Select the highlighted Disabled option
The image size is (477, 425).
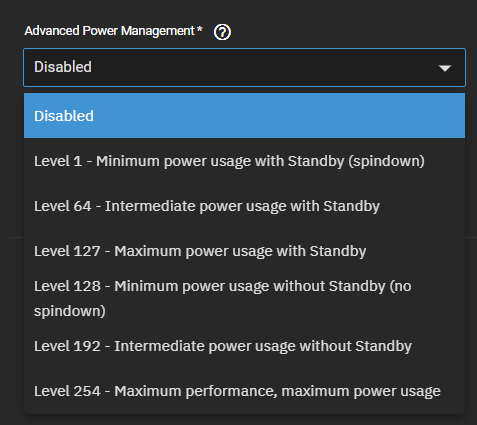pyautogui.click(x=244, y=116)
